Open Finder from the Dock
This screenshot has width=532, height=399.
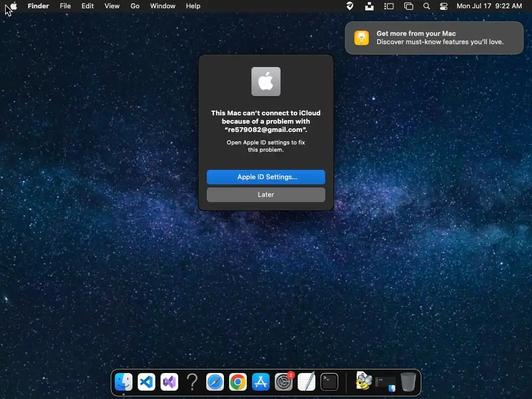point(124,382)
